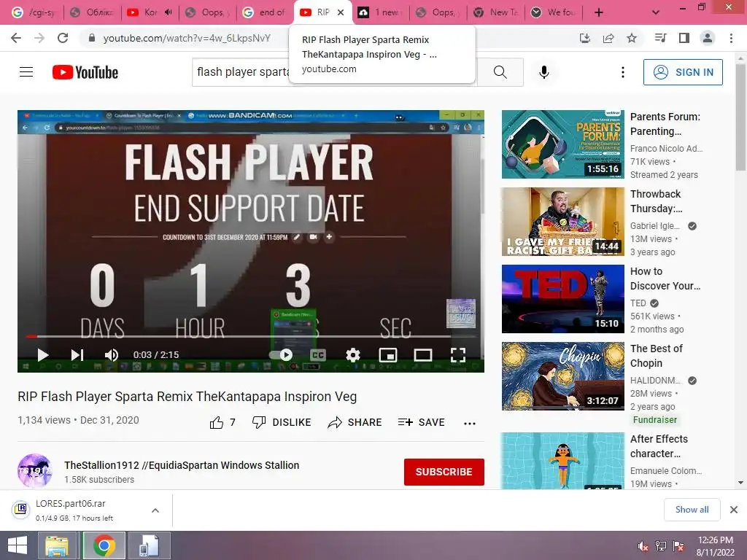
Task: Click SHARE under the video
Action: click(355, 422)
